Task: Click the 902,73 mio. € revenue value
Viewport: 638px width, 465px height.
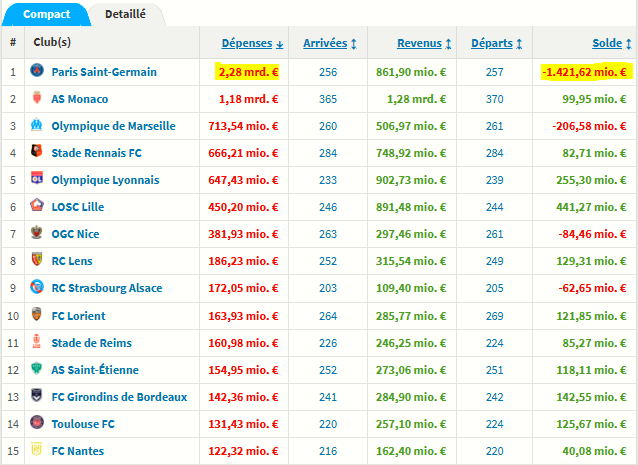Action: click(x=411, y=180)
